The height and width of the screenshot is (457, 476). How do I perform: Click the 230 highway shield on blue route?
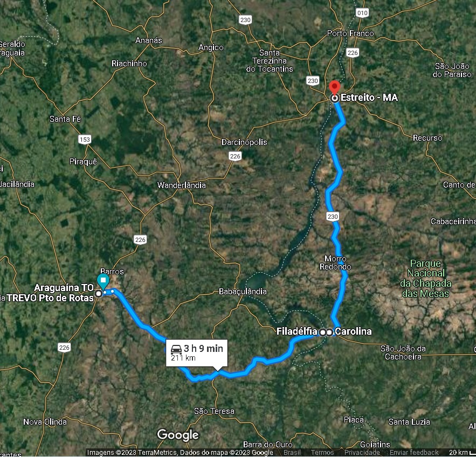pyautogui.click(x=333, y=216)
